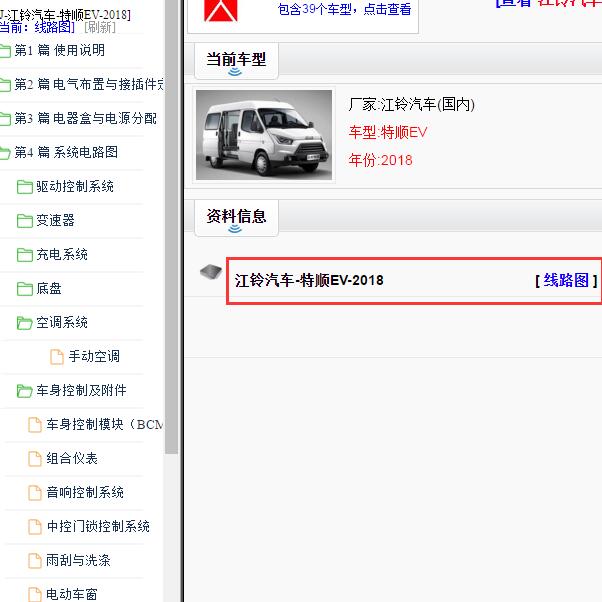The height and width of the screenshot is (602, 602).
Task: Click the folder icon for 第2篇 电气布置
Action: pyautogui.click(x=5, y=85)
